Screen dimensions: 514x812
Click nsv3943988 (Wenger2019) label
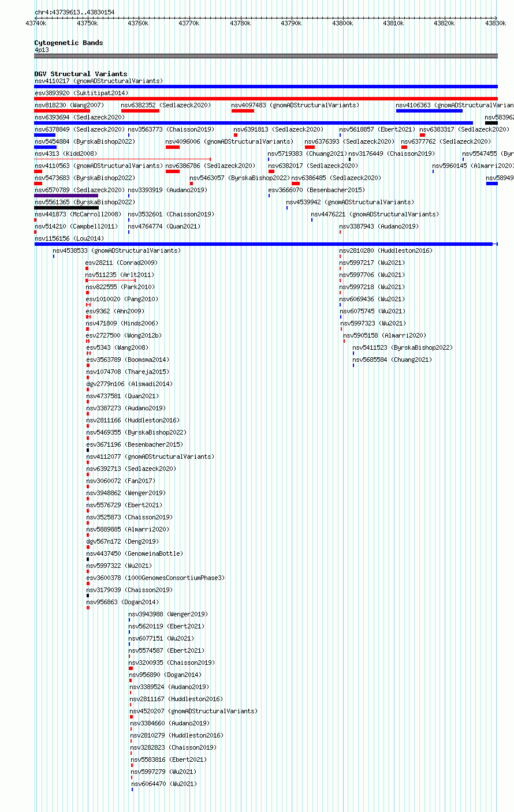(168, 614)
